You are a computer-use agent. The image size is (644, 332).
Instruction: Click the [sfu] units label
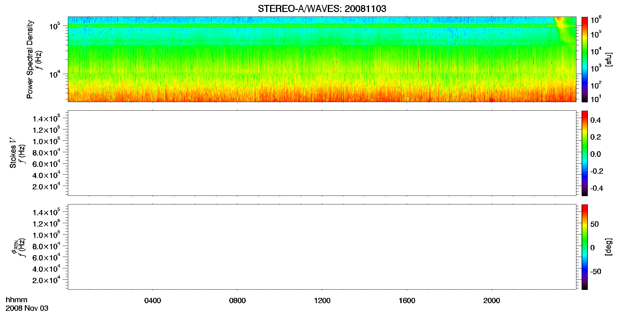[x=609, y=59]
